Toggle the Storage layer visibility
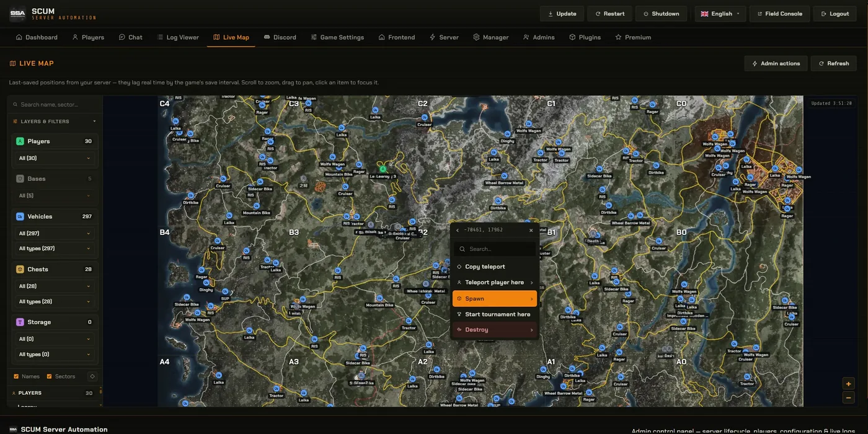This screenshot has height=434, width=868. point(20,322)
